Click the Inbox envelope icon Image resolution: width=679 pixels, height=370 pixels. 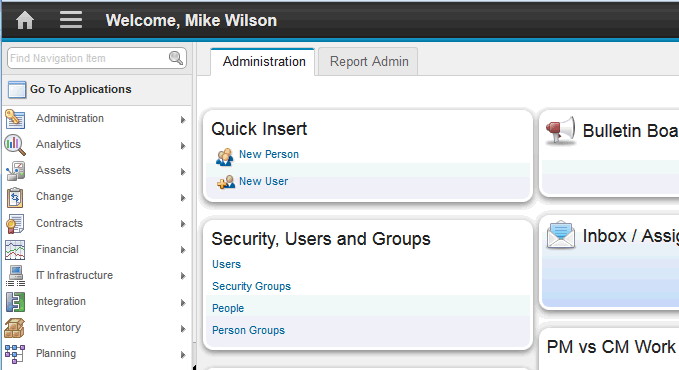[x=561, y=235]
